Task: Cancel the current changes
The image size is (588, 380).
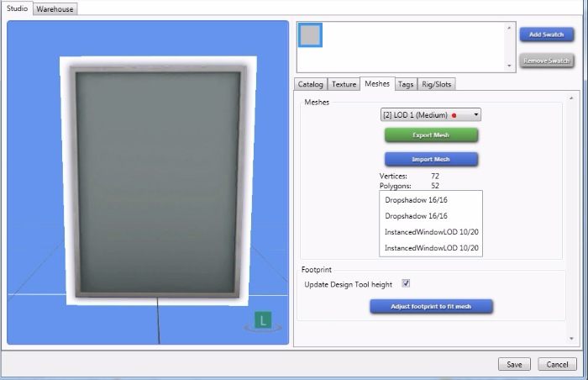Action: pos(557,364)
